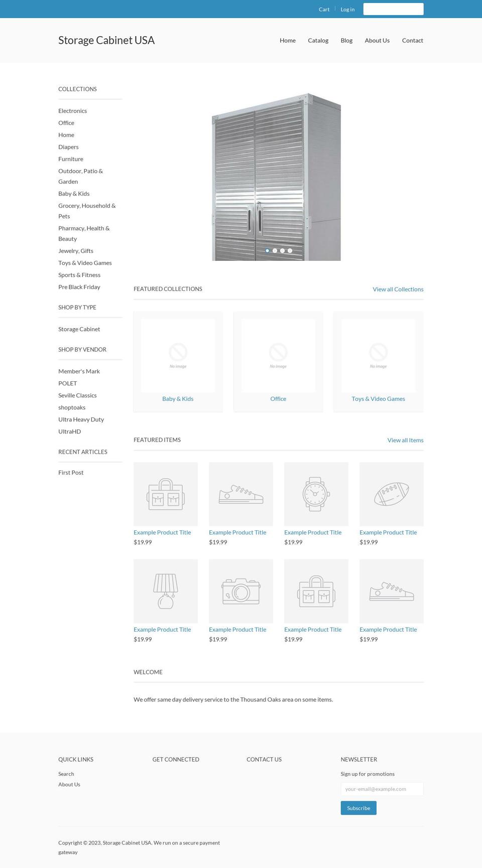Image resolution: width=482 pixels, height=868 pixels.
Task: Click the Subscribe button
Action: click(x=358, y=808)
